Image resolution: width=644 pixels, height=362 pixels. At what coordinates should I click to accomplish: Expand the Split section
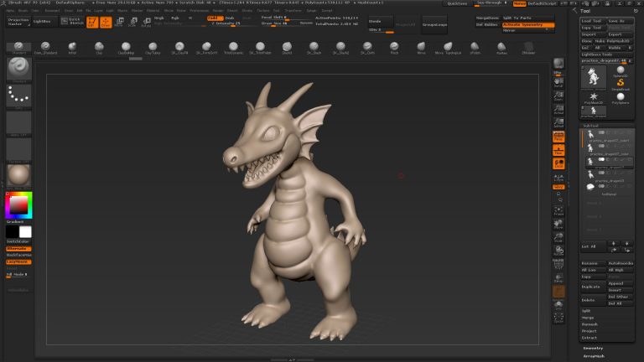[586, 311]
